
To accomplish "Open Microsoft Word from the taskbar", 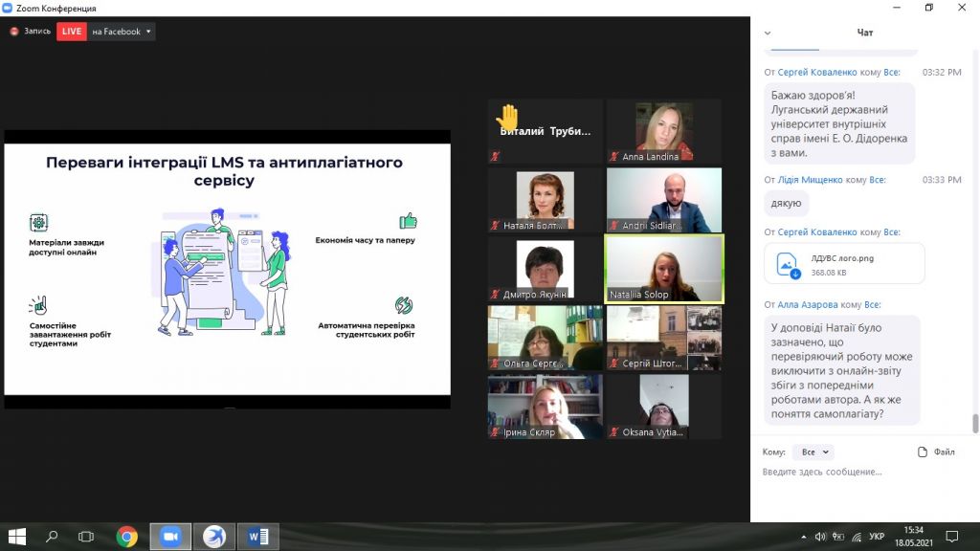I will (x=258, y=537).
